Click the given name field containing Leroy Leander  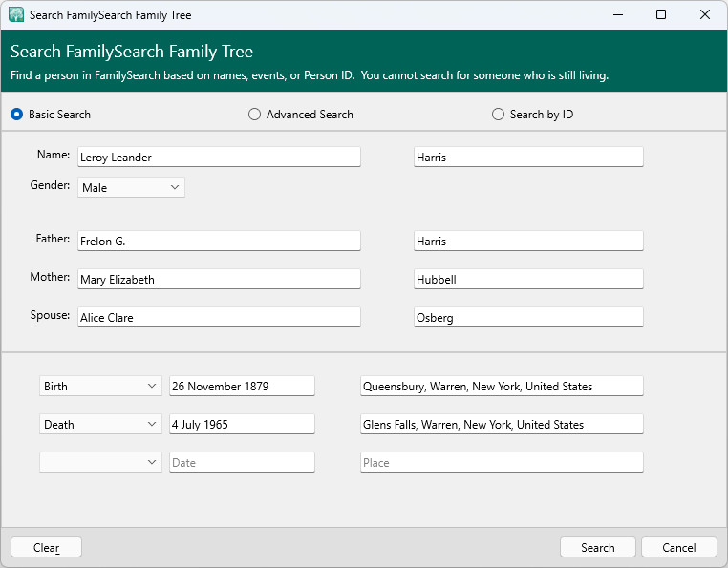(219, 157)
